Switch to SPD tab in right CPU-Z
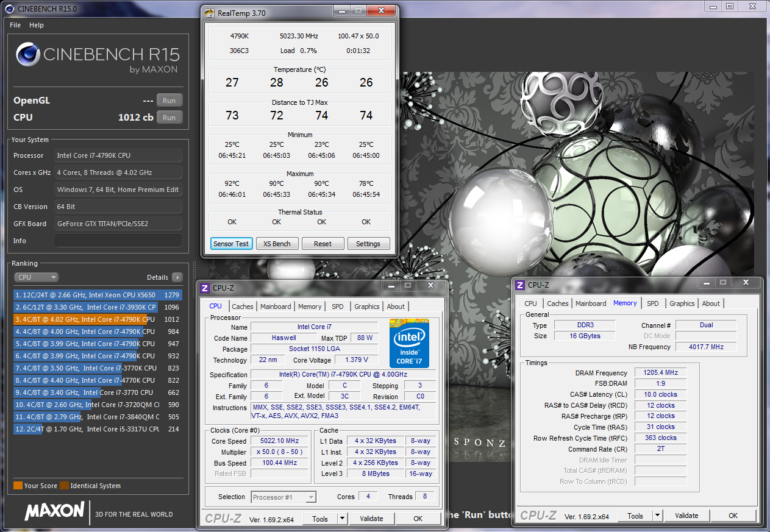Viewport: 770px width, 532px height. pos(652,303)
